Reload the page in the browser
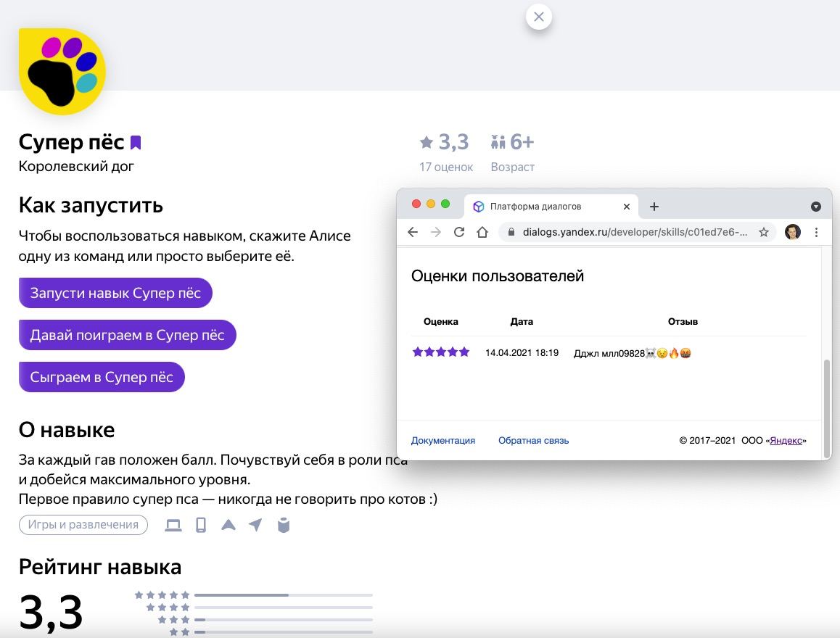Screen dimensions: 840x638 click(459, 232)
